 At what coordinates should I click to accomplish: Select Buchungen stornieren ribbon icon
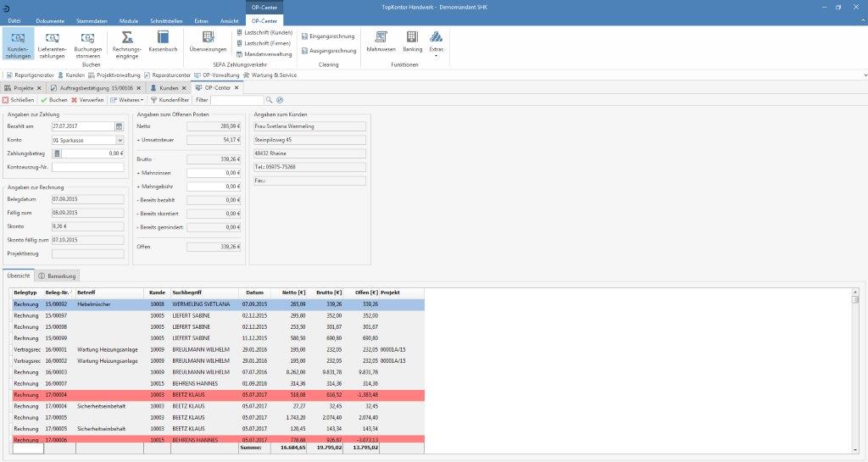(x=87, y=44)
